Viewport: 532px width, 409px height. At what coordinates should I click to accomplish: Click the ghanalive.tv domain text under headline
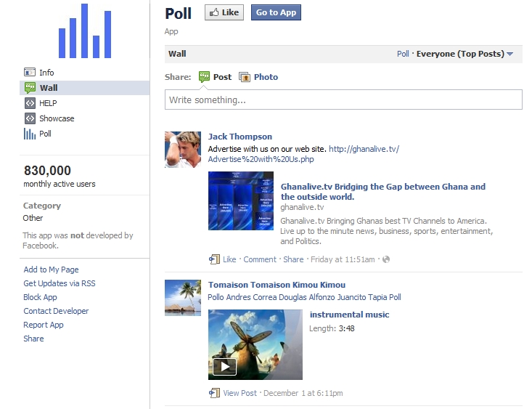coord(302,207)
